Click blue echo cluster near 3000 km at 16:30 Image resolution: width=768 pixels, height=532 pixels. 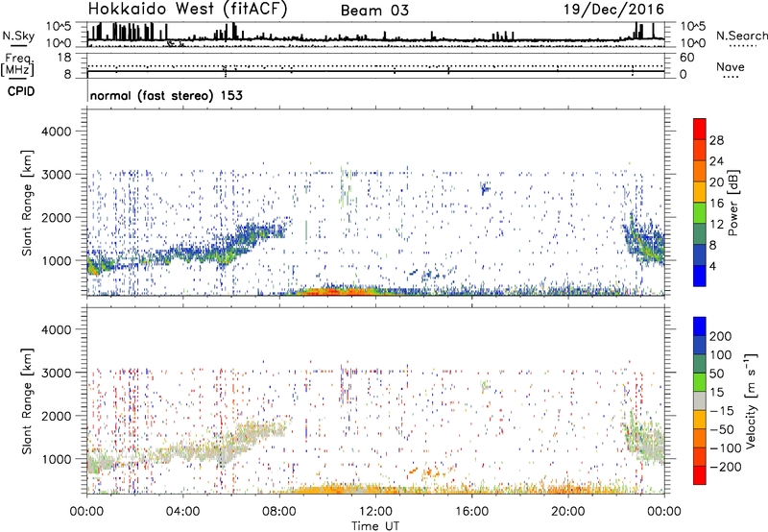(486, 188)
